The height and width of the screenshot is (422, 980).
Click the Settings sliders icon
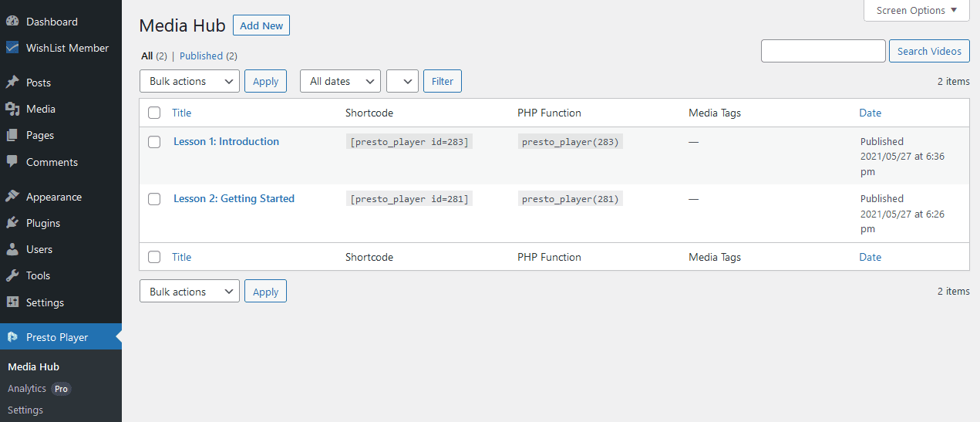coord(12,302)
